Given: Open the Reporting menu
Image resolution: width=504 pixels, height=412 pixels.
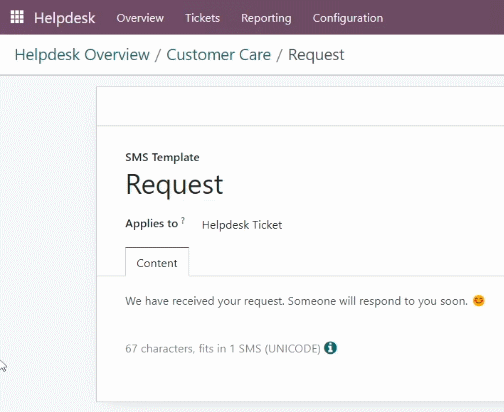Looking at the screenshot, I should point(266,18).
